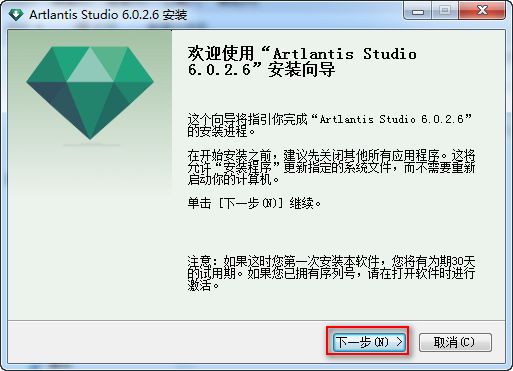Click the light triangle facet atop the diamond logo

[90, 65]
